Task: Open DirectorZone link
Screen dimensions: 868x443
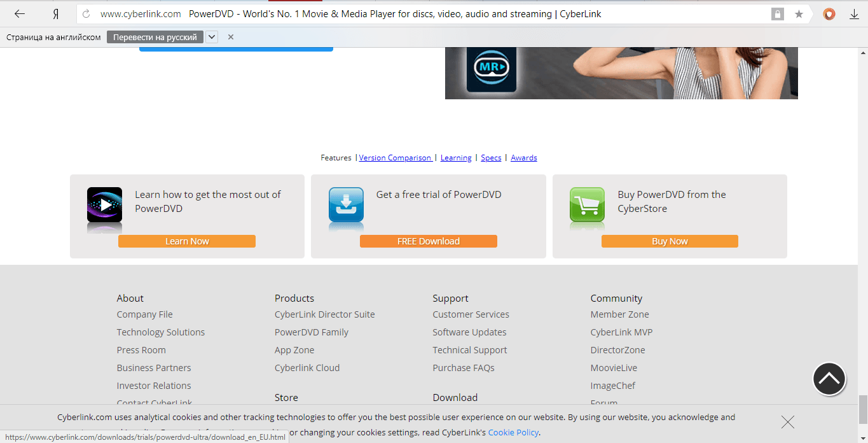Action: (x=618, y=350)
